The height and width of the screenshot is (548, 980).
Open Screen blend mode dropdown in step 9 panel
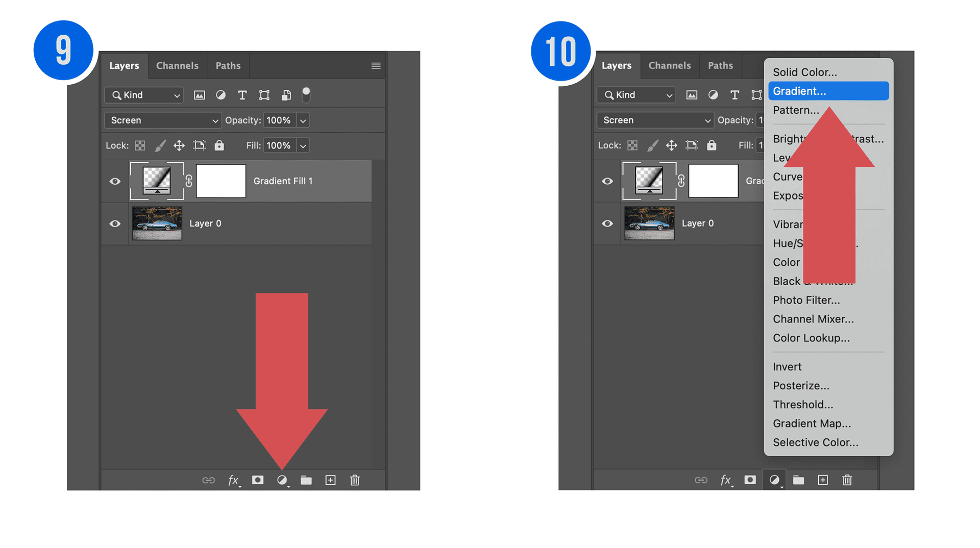click(x=163, y=120)
